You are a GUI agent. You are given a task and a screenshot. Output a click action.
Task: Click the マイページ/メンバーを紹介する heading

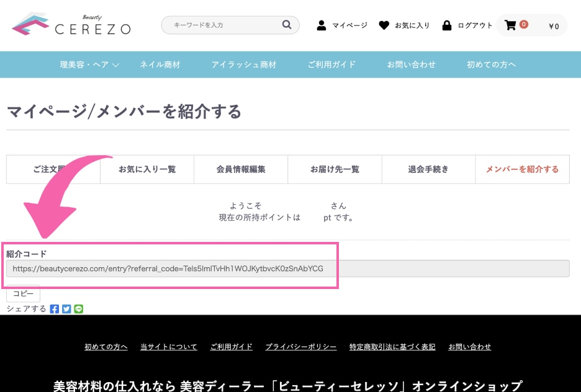124,112
